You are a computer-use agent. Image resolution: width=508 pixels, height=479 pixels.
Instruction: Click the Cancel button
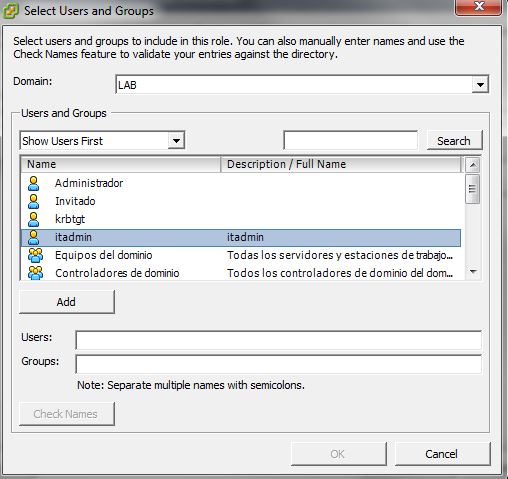(443, 454)
